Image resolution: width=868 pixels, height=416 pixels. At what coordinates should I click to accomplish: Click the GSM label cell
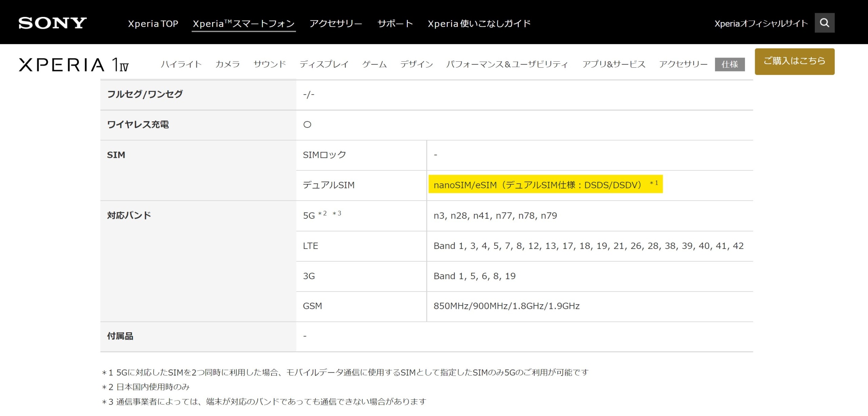(312, 306)
